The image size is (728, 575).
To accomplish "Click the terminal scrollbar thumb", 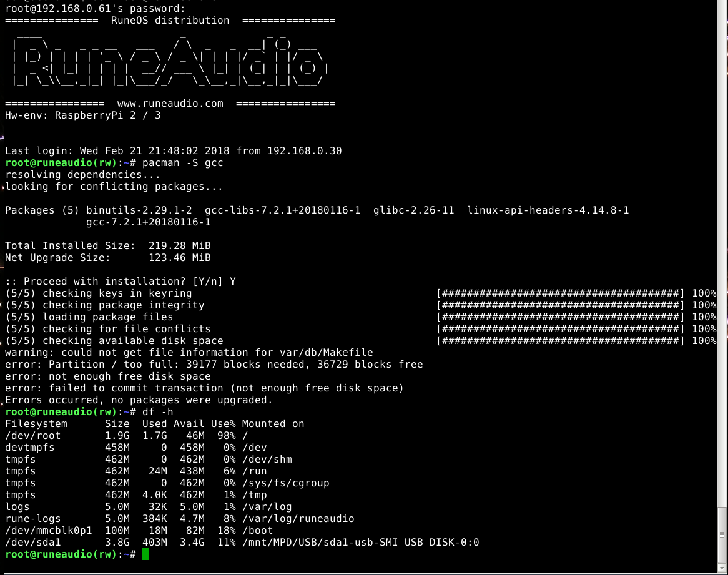I will tap(722, 535).
